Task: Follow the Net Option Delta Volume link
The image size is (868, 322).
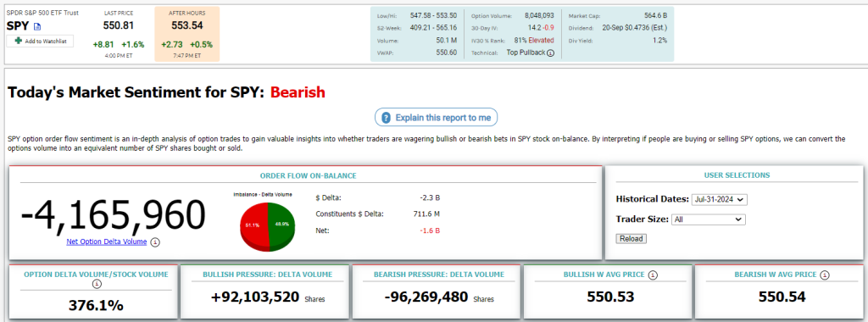Action: click(x=107, y=241)
